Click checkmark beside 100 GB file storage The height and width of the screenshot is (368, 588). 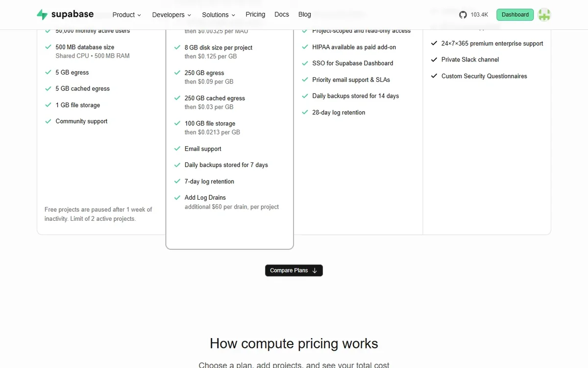[x=177, y=123]
